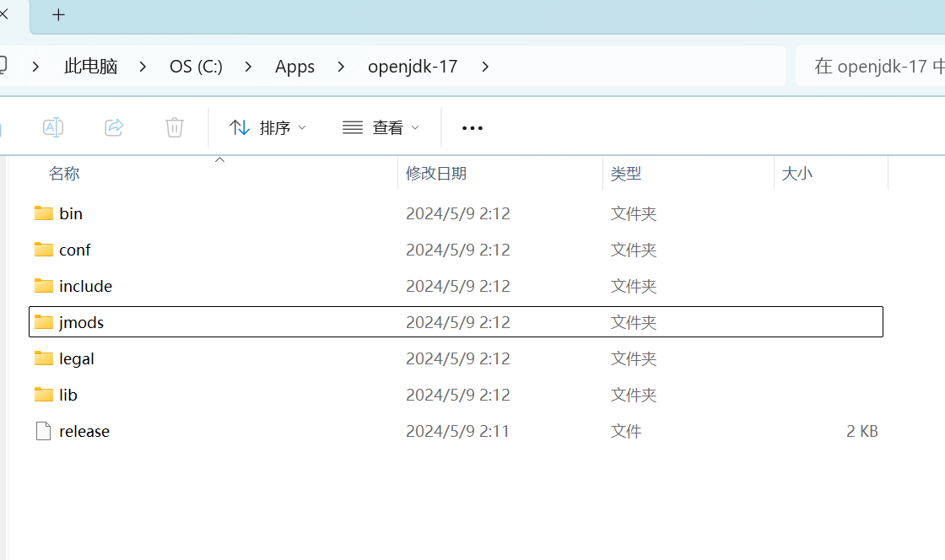Click the lib folder name
This screenshot has width=945, height=560.
point(68,395)
